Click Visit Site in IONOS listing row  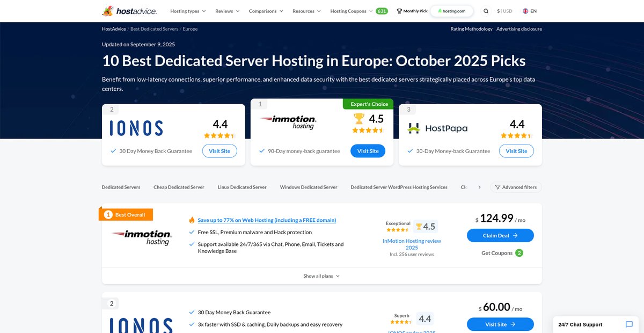(500, 324)
